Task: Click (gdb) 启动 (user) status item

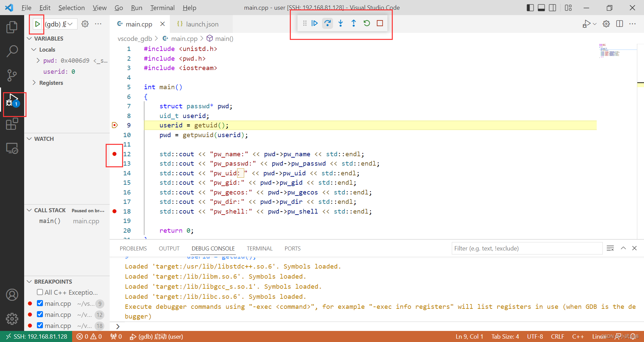Action: pos(157,336)
